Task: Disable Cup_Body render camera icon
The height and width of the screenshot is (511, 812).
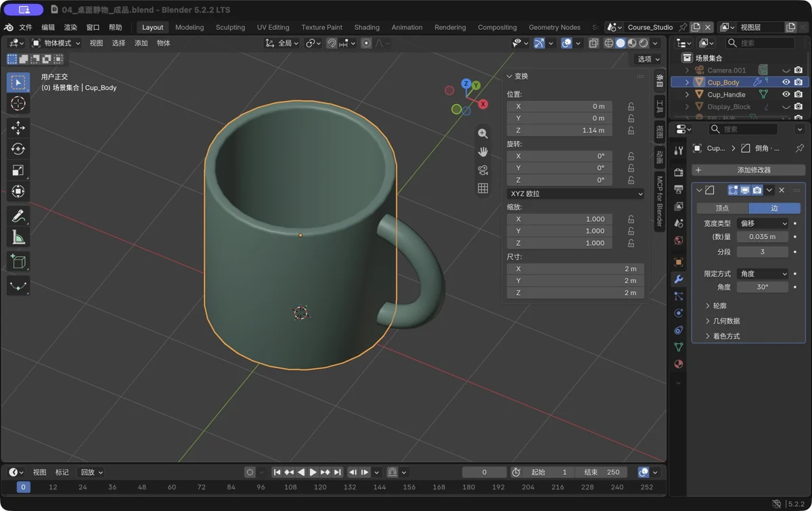Action: click(x=798, y=83)
